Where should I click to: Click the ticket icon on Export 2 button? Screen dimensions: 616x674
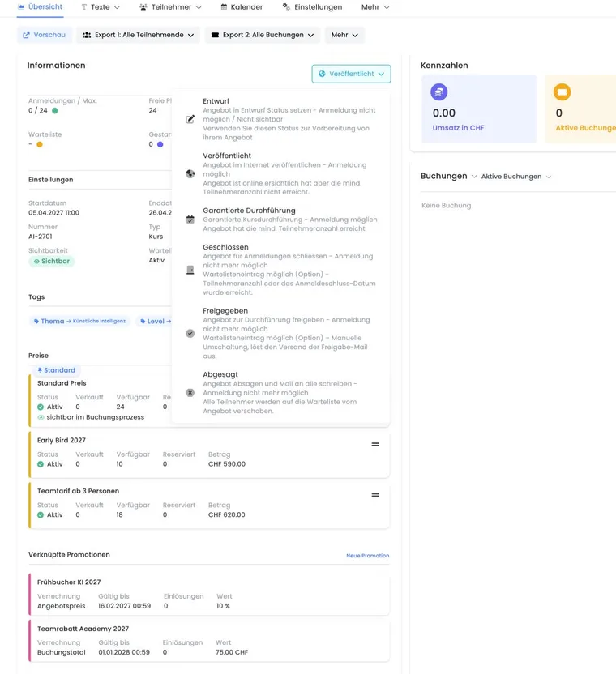point(215,35)
